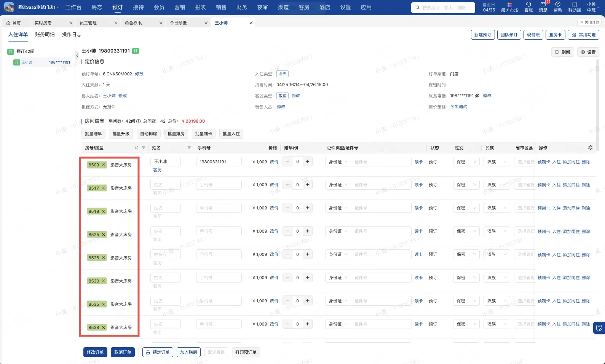
Task: Remove room 8509 tag via its X
Action: 103,165
